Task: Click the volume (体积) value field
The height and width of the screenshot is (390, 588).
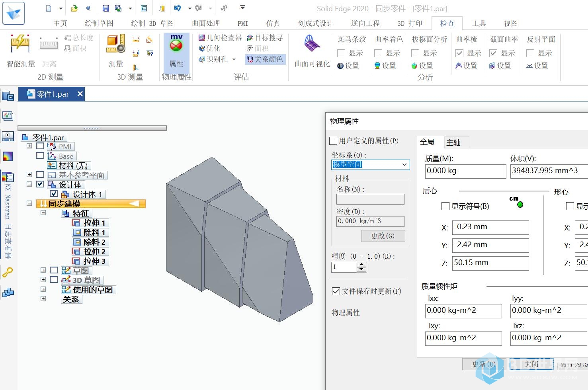Action: pyautogui.click(x=549, y=171)
